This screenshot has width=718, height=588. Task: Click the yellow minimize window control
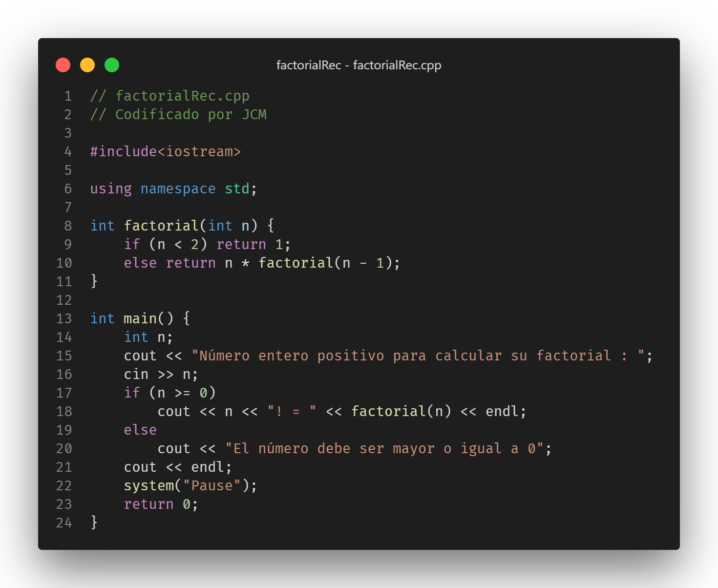point(87,64)
